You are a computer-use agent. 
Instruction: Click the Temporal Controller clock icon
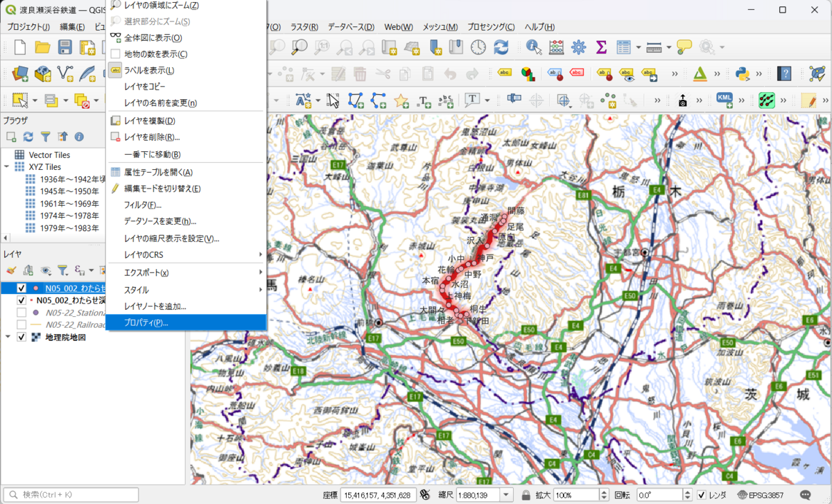(x=478, y=47)
